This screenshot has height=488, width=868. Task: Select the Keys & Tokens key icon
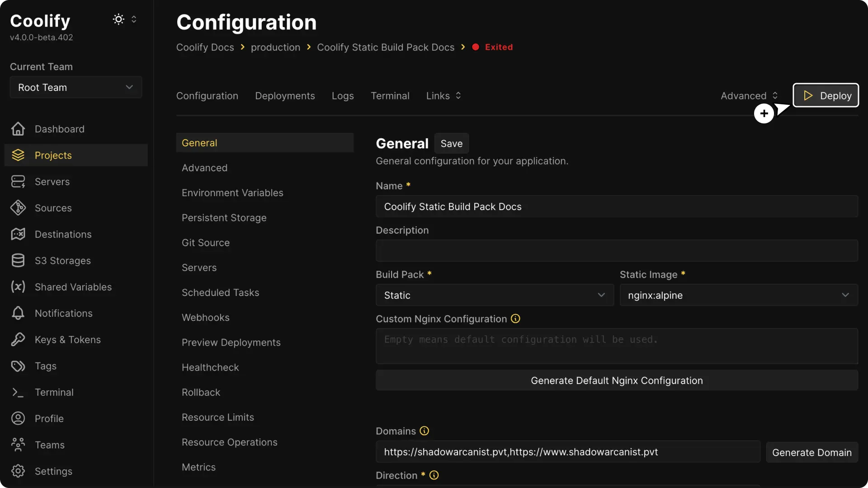(18, 339)
